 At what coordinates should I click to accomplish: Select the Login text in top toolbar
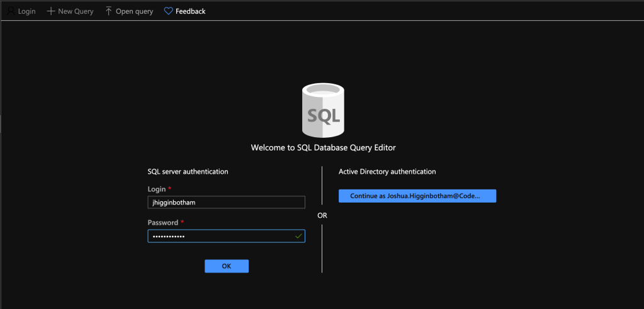26,11
